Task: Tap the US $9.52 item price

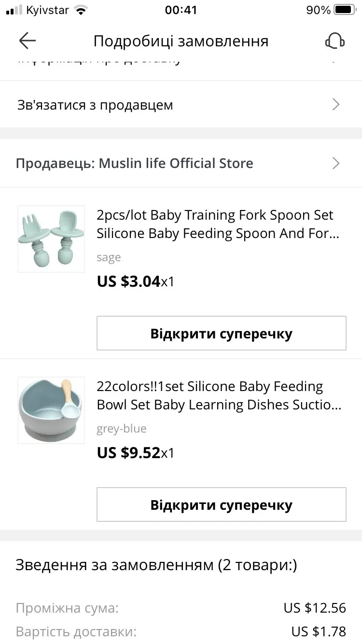Action: coord(128,452)
